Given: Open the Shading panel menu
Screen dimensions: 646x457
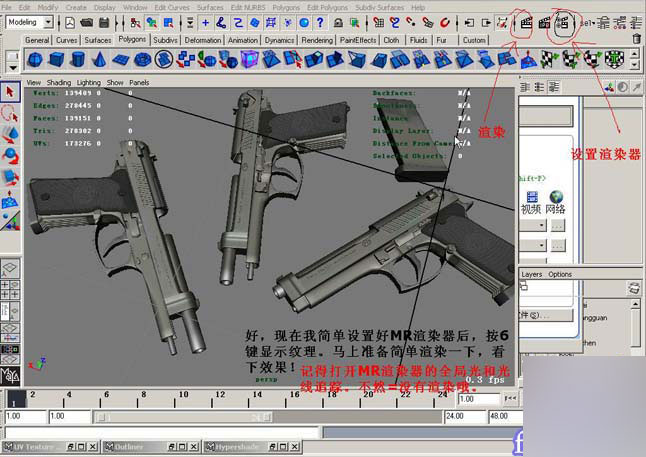Looking at the screenshot, I should pyautogui.click(x=59, y=82).
